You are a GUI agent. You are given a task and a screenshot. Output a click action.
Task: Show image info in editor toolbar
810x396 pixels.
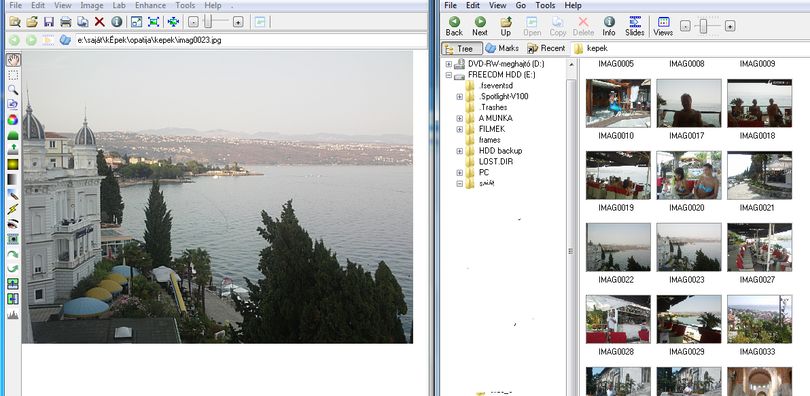tap(117, 22)
